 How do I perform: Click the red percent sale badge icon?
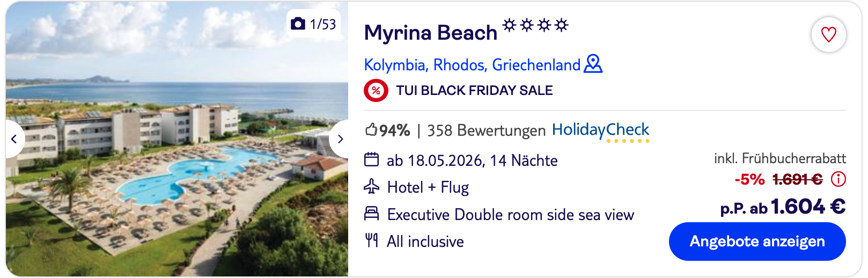click(376, 90)
